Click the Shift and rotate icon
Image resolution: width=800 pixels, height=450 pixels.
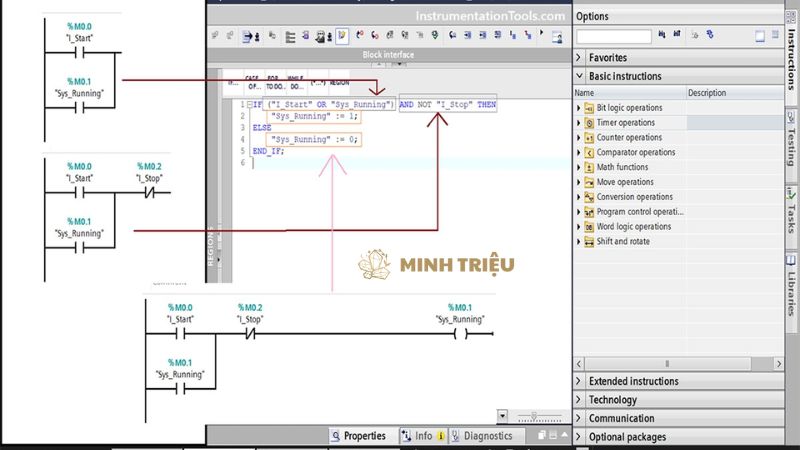[589, 242]
